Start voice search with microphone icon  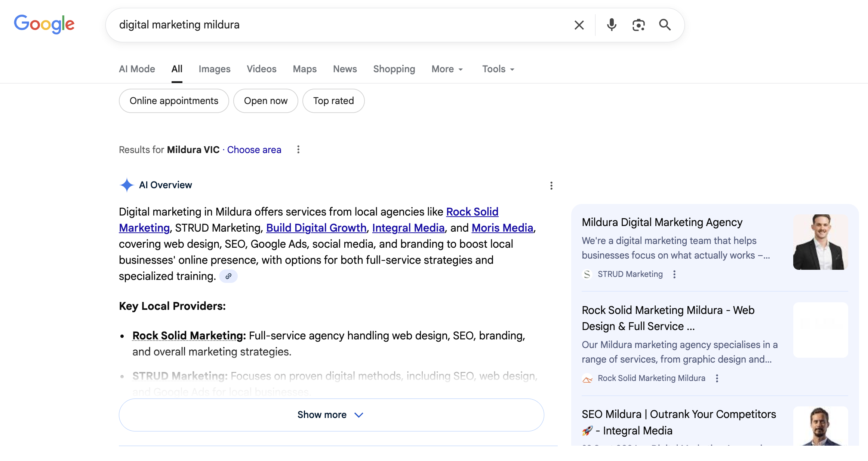coord(612,25)
